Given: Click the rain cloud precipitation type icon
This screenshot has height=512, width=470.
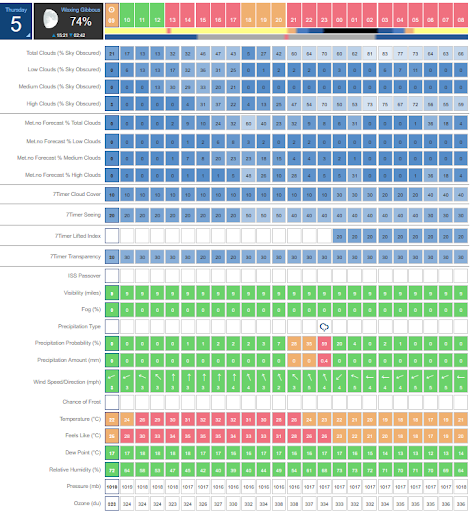Looking at the screenshot, I should (x=324, y=327).
